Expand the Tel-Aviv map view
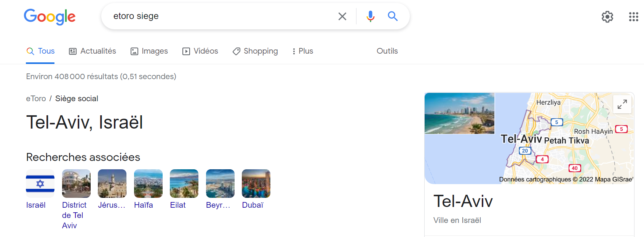This screenshot has width=644, height=237. (622, 104)
